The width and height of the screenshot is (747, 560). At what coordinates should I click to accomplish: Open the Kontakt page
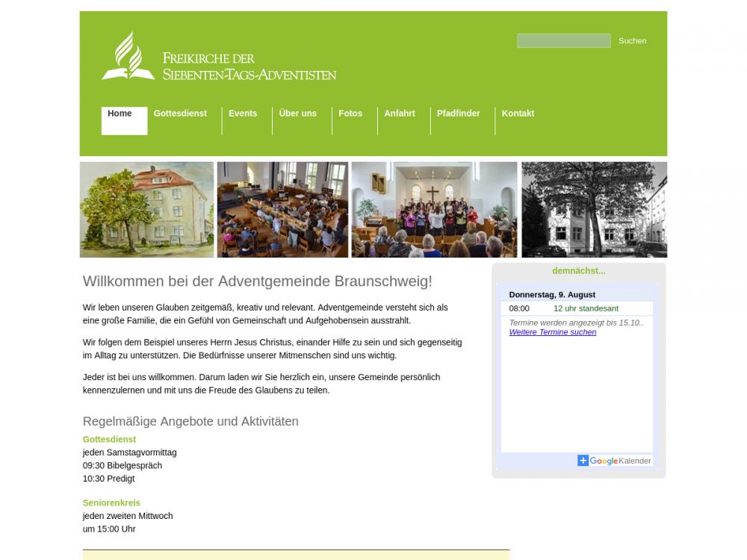coord(518,114)
